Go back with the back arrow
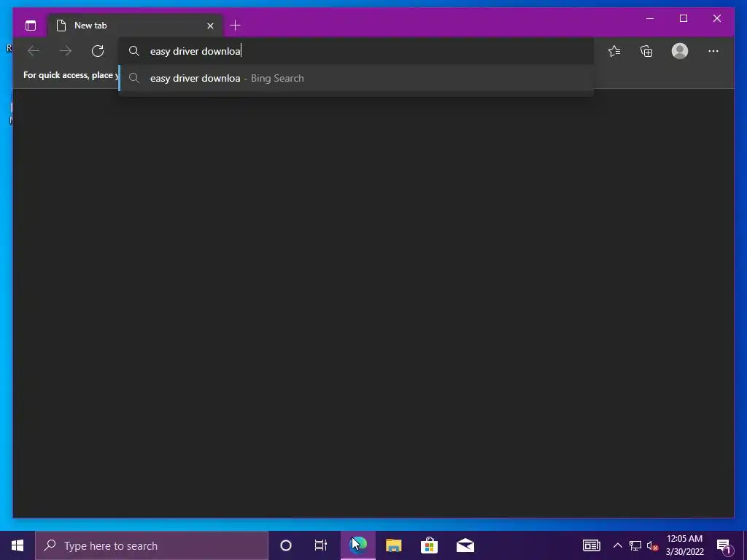This screenshot has height=560, width=747. 34,51
